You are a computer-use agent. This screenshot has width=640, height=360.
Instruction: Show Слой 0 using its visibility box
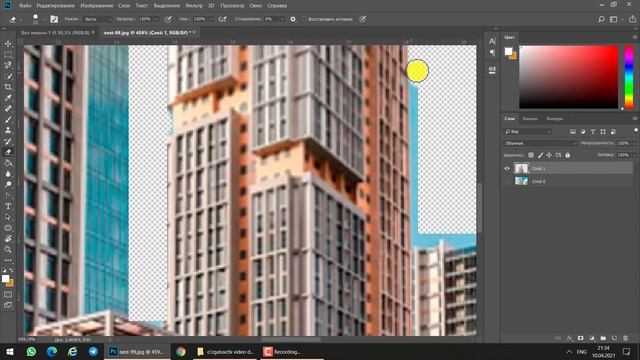[x=507, y=181]
